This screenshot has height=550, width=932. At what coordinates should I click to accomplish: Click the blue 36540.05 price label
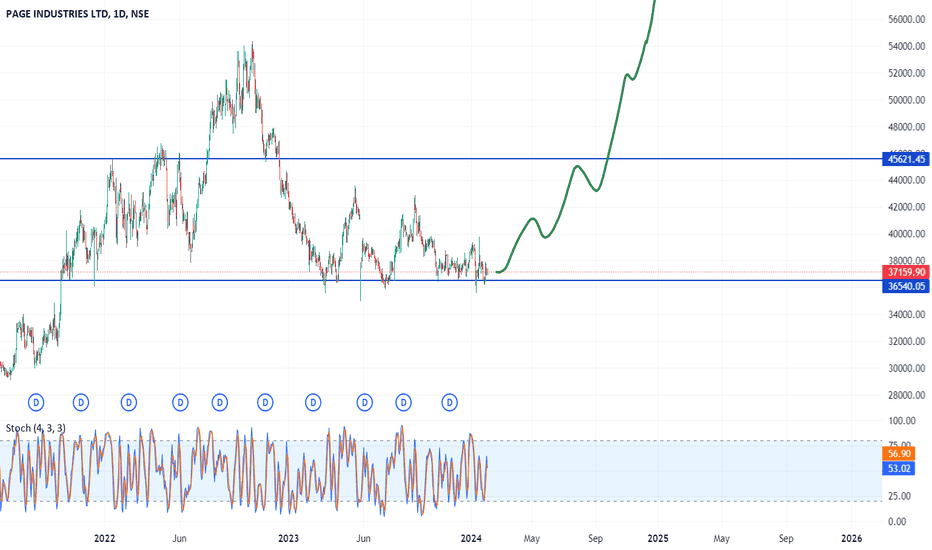point(906,286)
